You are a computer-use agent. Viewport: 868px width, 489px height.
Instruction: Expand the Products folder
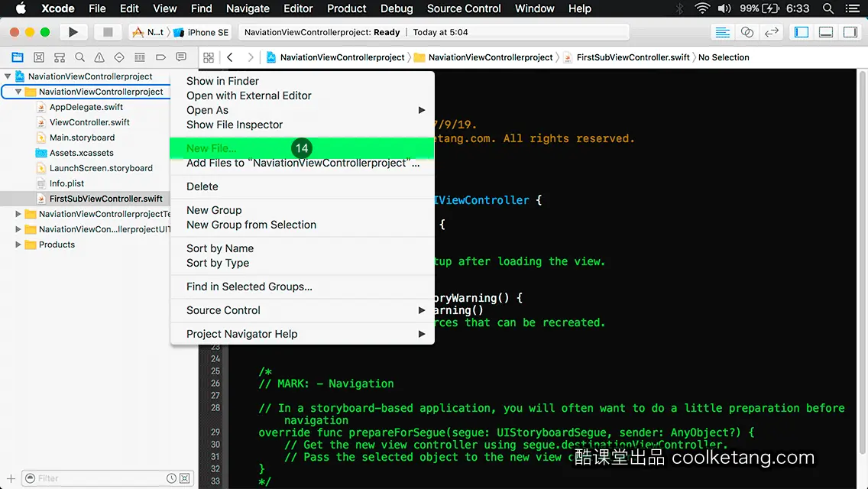[x=18, y=244]
